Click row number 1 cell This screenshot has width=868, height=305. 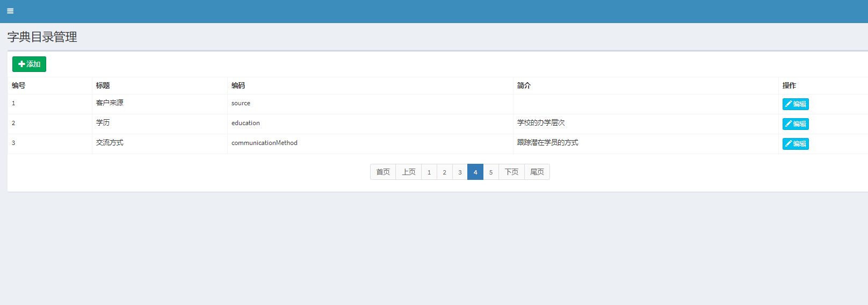(50, 104)
